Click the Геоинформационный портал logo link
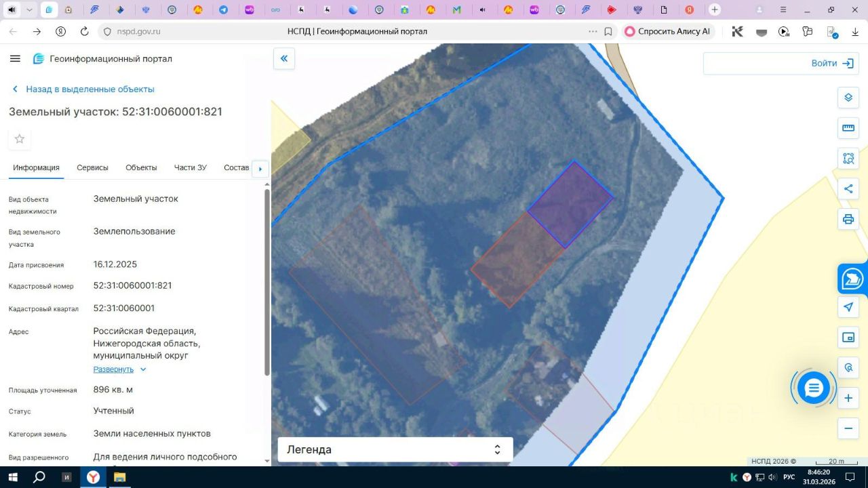The image size is (868, 488). click(x=102, y=59)
